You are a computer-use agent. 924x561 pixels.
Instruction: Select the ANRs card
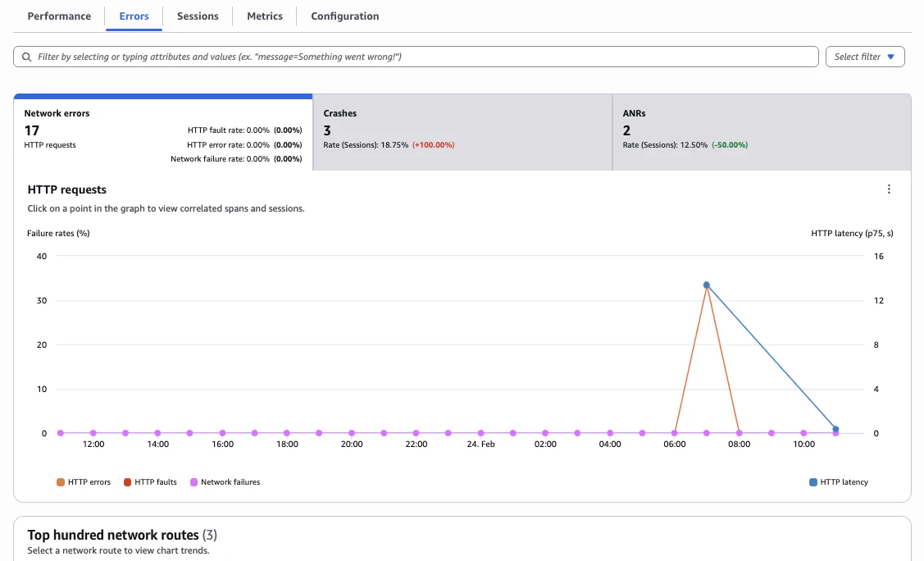tap(762, 132)
